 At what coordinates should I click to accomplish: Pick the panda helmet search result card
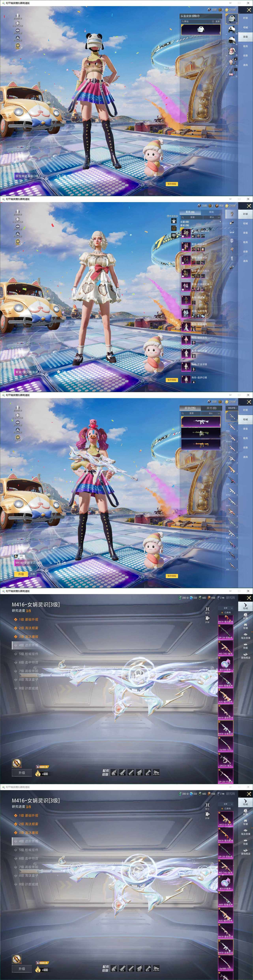pos(201,30)
